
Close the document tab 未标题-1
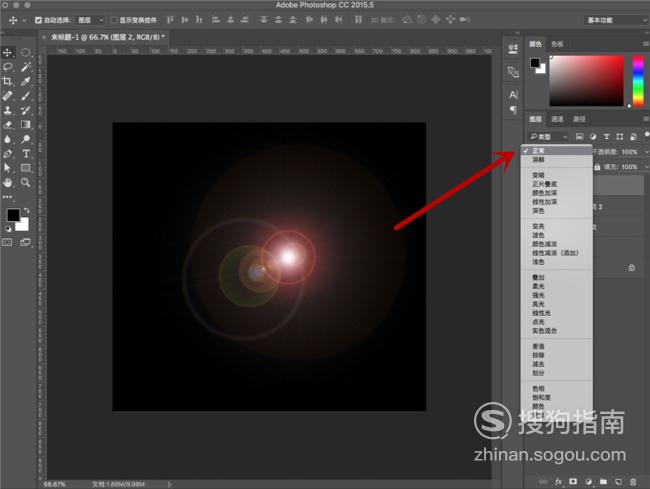tap(44, 37)
